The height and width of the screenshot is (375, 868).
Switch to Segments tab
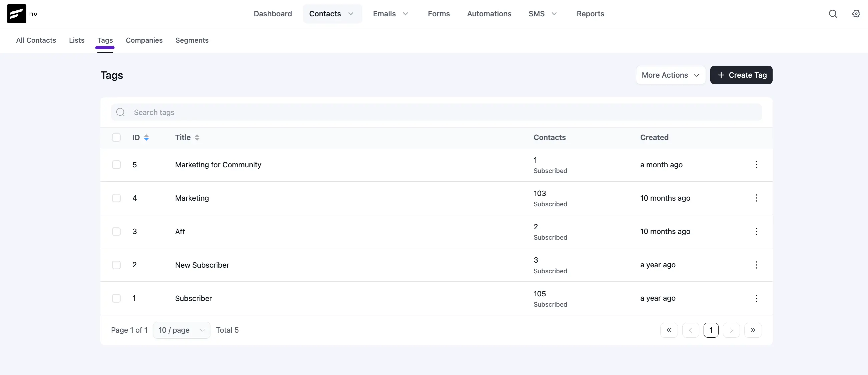pyautogui.click(x=192, y=40)
